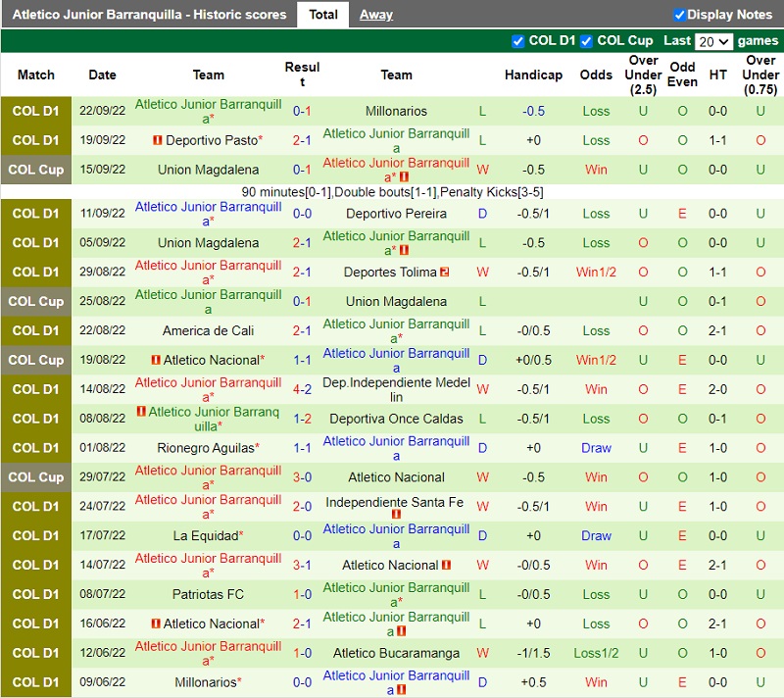Open the Deportiva Once Caldas link
The width and height of the screenshot is (784, 698).
(396, 419)
